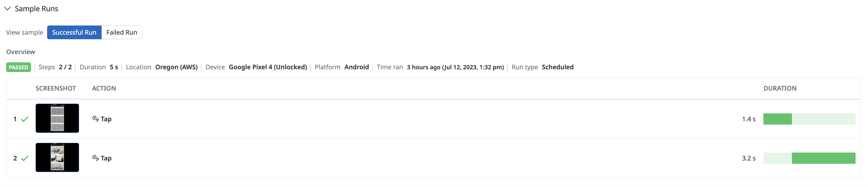868x186 pixels.
Task: Click the Oregon (AWS) location value
Action: click(177, 67)
